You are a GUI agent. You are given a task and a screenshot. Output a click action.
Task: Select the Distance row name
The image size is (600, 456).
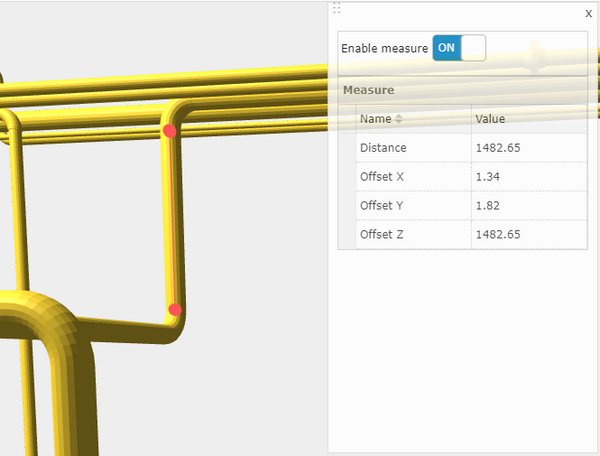click(x=383, y=148)
